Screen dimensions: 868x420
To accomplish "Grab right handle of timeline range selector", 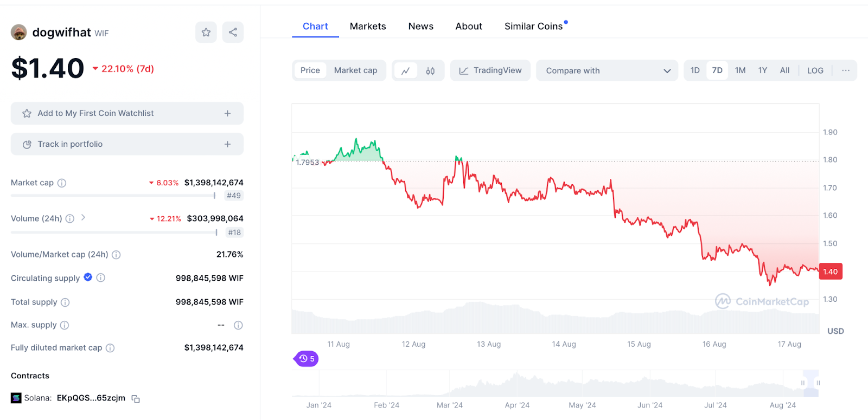I will tap(818, 383).
